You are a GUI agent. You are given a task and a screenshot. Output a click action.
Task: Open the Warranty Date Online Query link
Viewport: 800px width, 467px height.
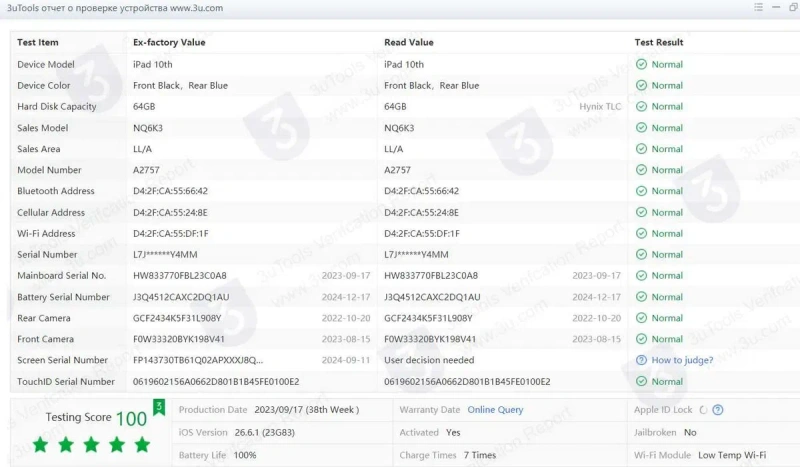point(495,410)
